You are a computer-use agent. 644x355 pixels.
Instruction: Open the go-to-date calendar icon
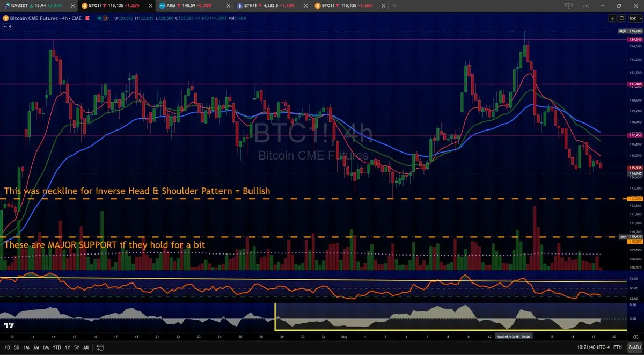(x=99, y=347)
